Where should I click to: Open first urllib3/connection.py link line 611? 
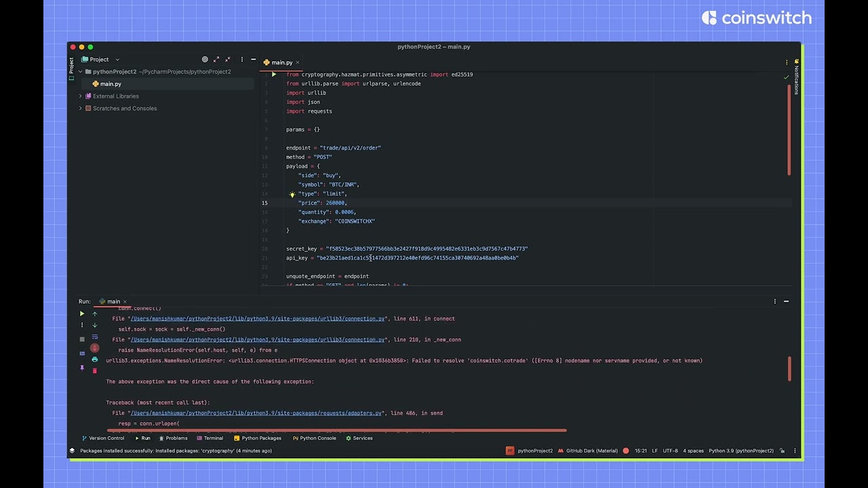point(258,319)
